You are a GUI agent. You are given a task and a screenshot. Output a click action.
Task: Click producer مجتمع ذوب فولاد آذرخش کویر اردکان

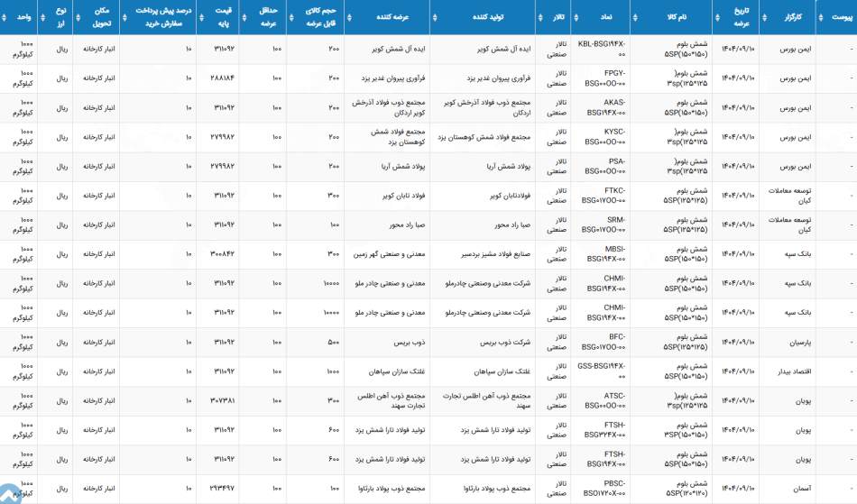tap(487, 107)
